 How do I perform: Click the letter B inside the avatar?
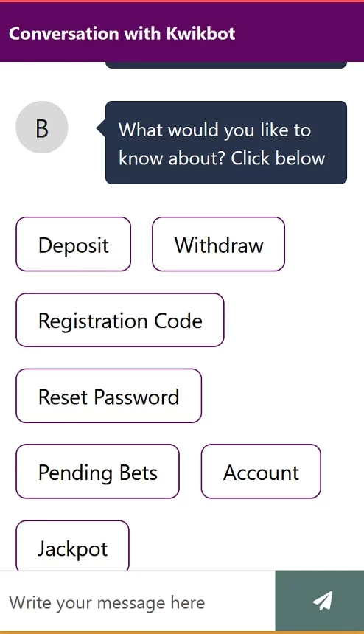[x=41, y=128]
